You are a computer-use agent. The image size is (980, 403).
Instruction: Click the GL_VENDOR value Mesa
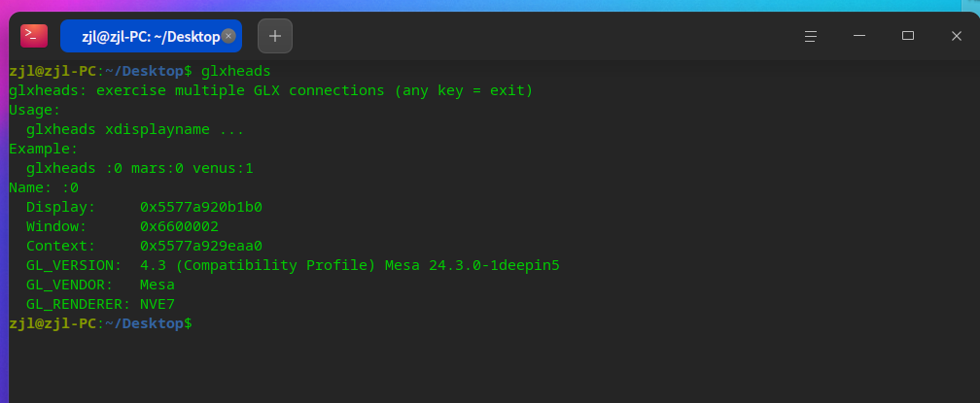(157, 285)
